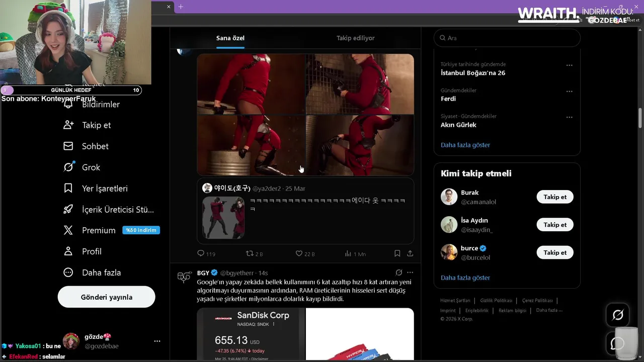
Task: Click Gönderi yayınla button
Action: point(107,297)
